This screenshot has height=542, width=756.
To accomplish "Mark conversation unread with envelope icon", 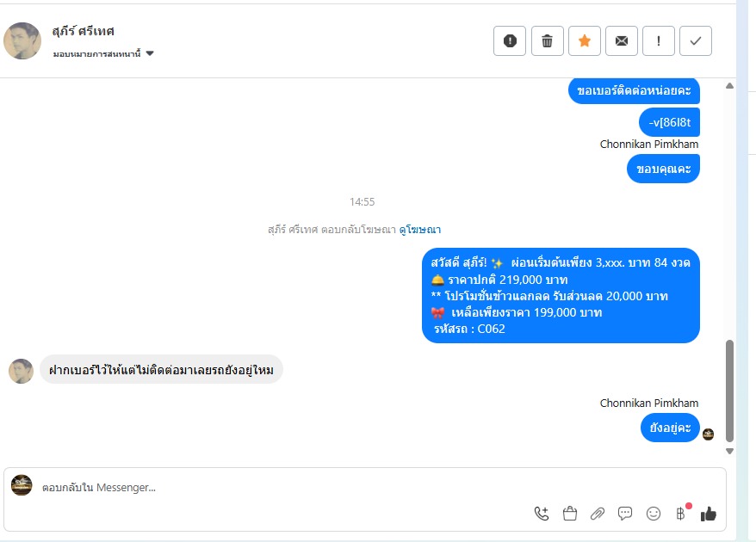I will point(622,41).
